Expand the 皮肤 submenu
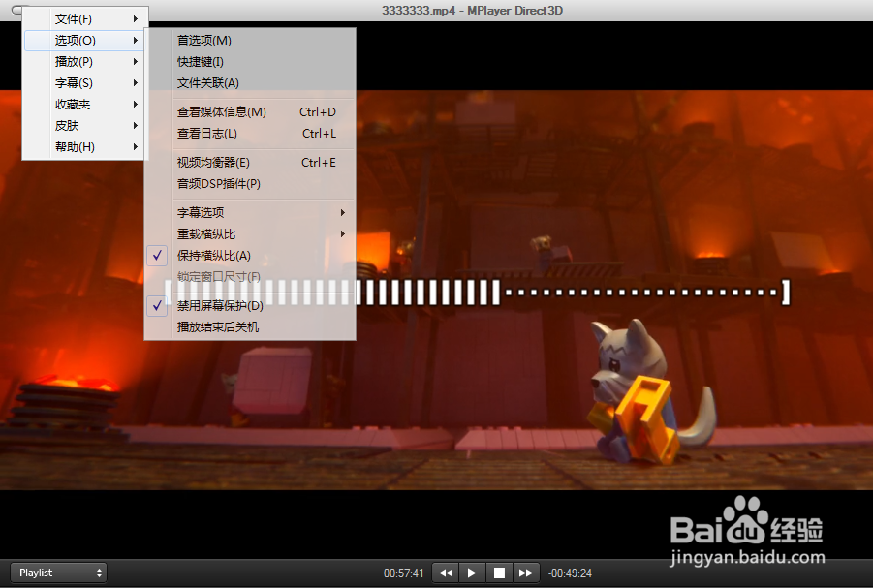Image resolution: width=873 pixels, height=588 pixels. (84, 125)
